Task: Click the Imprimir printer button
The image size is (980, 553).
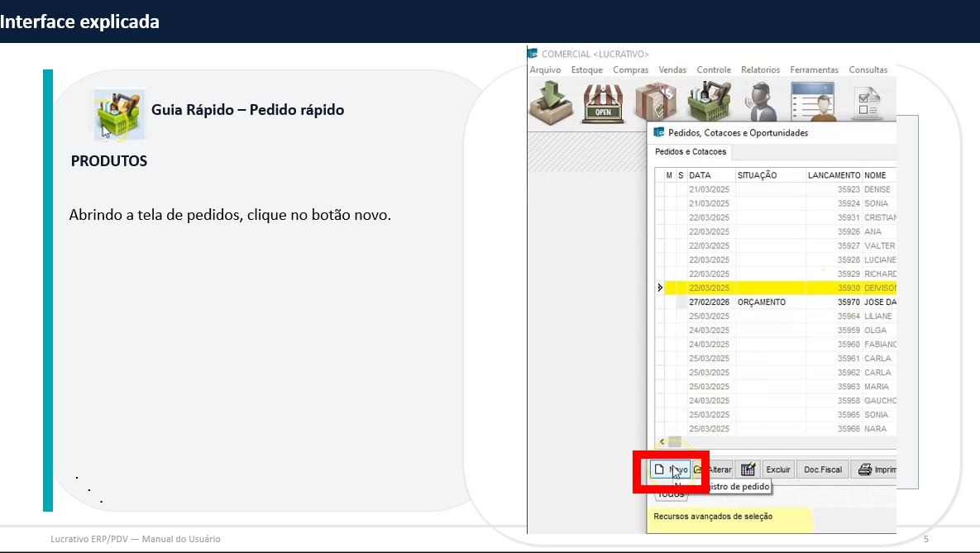Action: tap(875, 470)
